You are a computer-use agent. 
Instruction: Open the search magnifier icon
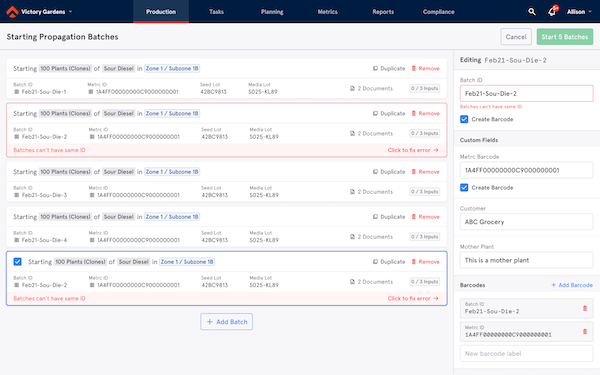(532, 12)
